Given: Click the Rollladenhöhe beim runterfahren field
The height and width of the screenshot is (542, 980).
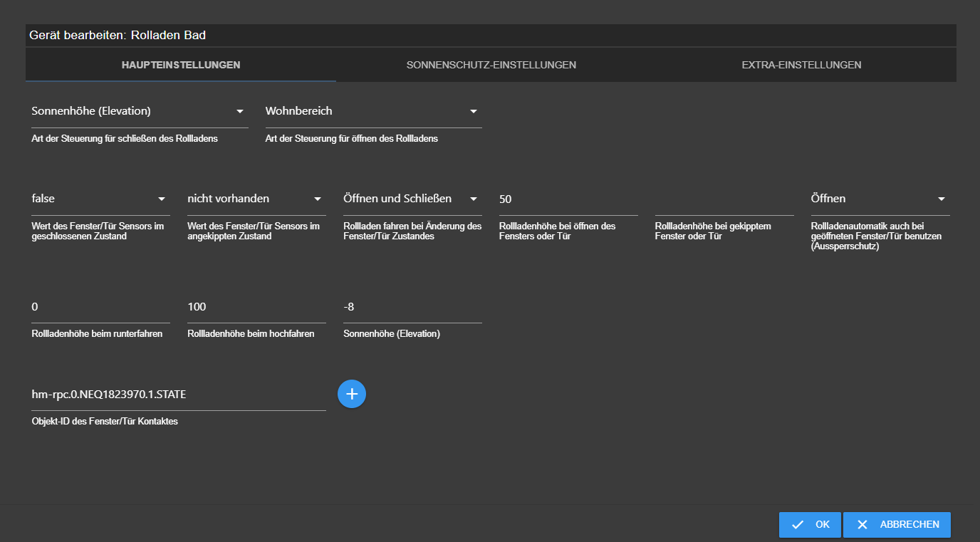Looking at the screenshot, I should [100, 308].
